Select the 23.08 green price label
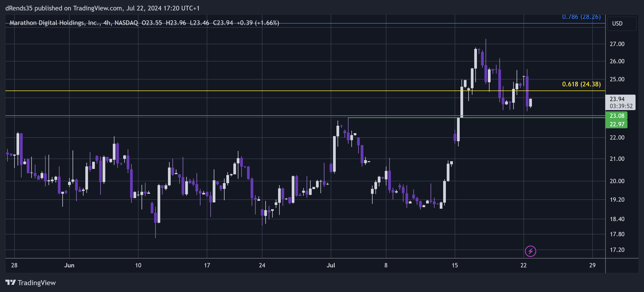Screen dimensions: 644x292 coord(617,116)
